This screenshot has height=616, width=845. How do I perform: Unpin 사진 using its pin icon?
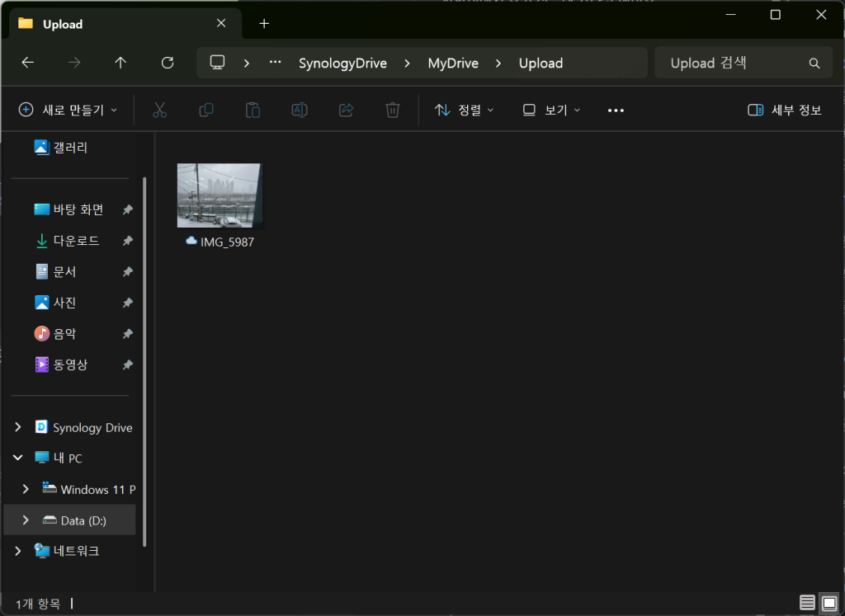128,303
